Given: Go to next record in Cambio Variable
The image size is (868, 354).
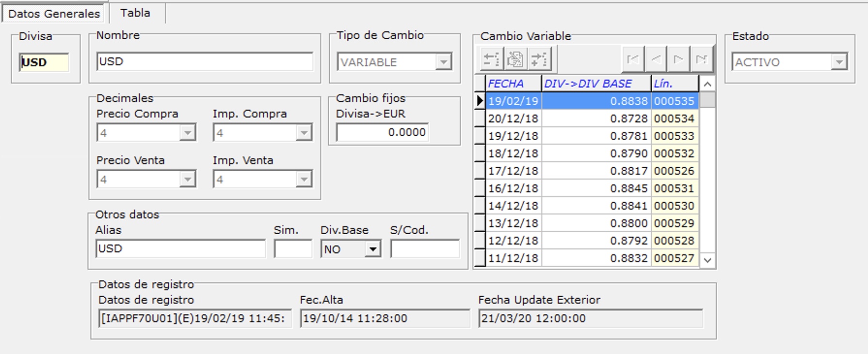Looking at the screenshot, I should tap(678, 60).
